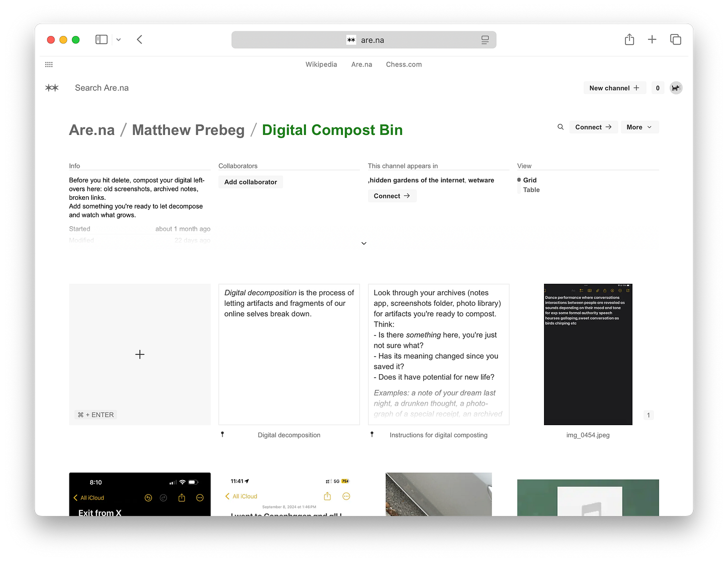
Task: Open notifications count 0
Action: click(657, 88)
